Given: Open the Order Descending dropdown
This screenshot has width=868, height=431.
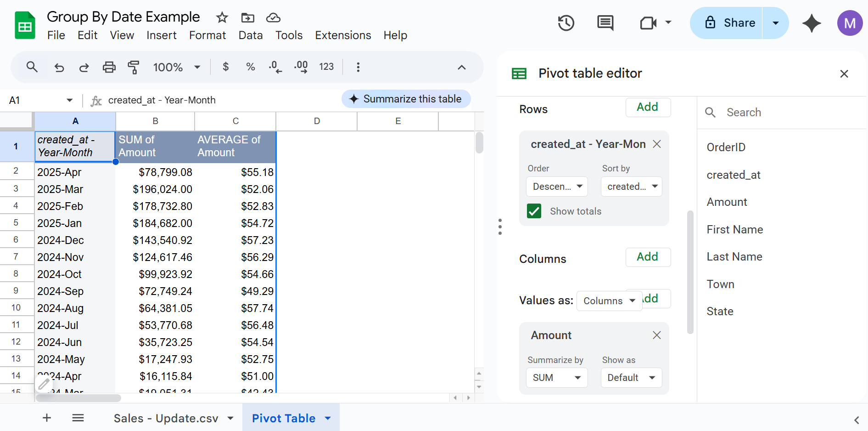Looking at the screenshot, I should (x=556, y=187).
